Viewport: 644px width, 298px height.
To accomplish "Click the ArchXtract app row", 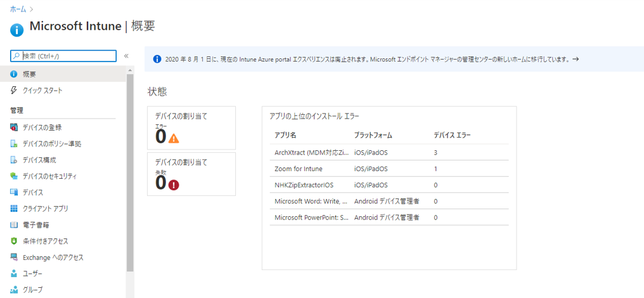I will point(311,152).
